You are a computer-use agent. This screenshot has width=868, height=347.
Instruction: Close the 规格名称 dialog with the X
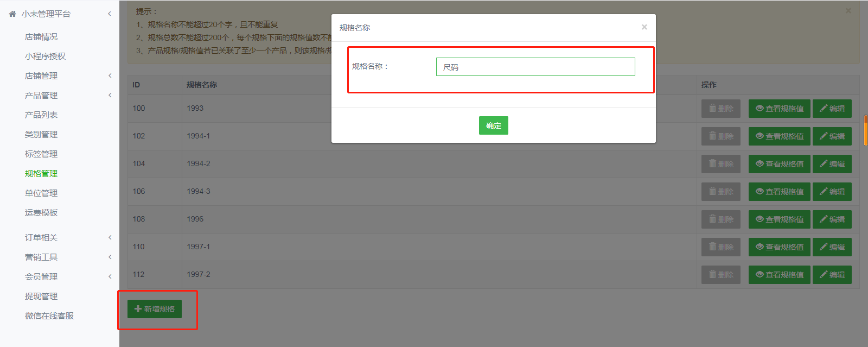pos(644,27)
